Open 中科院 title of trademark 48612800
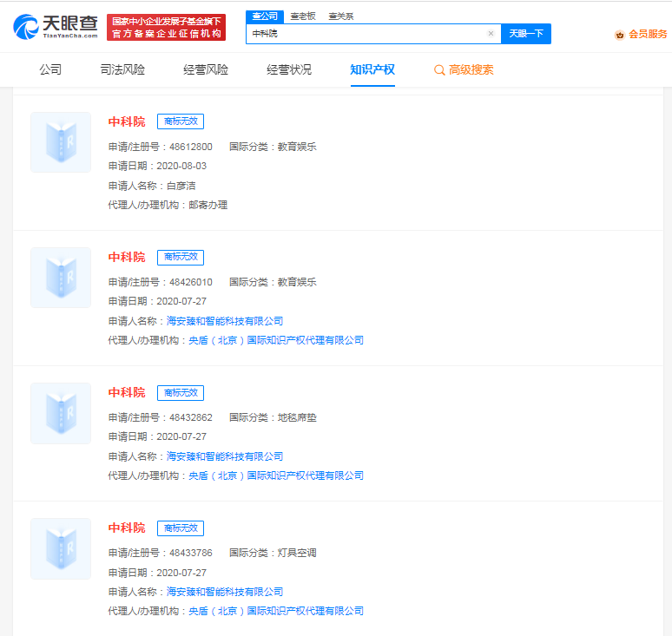Image resolution: width=672 pixels, height=636 pixels. [x=127, y=121]
